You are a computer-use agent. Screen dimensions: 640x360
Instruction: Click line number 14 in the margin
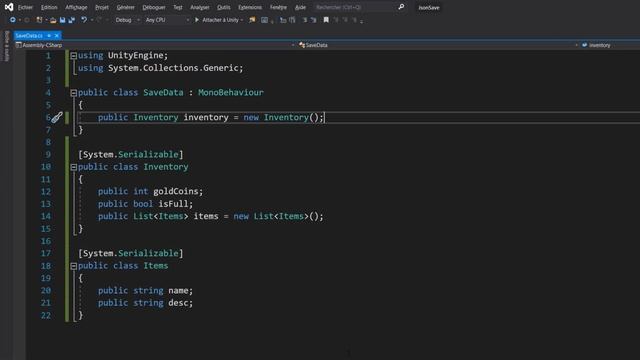click(46, 216)
